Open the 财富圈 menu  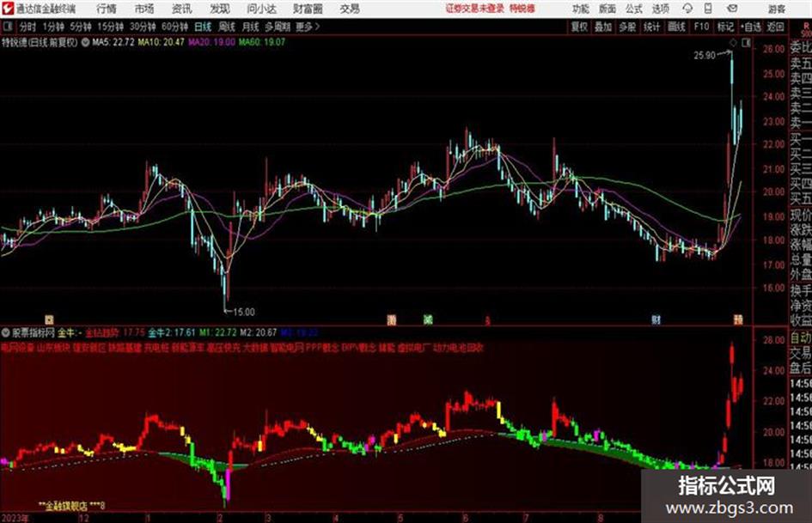pos(308,9)
